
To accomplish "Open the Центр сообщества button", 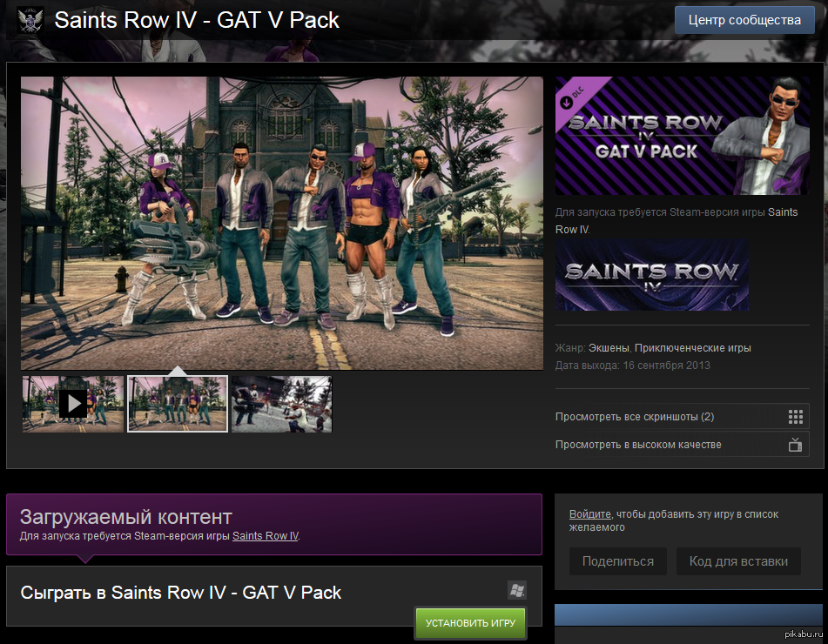I will tap(744, 20).
